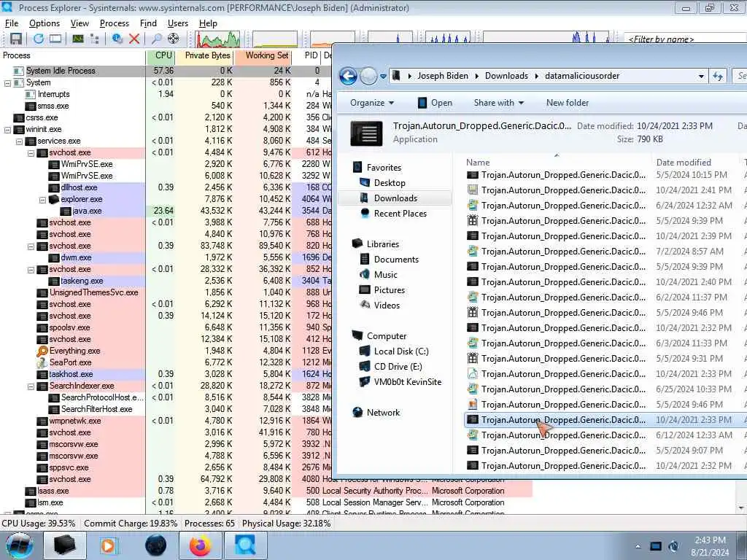Select the Recent Places icon in sidebar

pyautogui.click(x=365, y=213)
